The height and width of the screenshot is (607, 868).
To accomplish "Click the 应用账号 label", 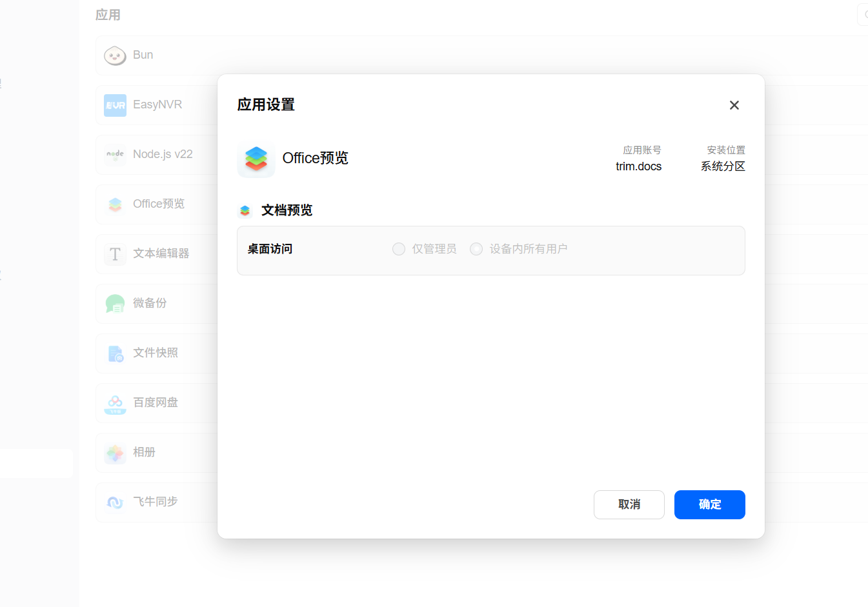I will [x=642, y=150].
